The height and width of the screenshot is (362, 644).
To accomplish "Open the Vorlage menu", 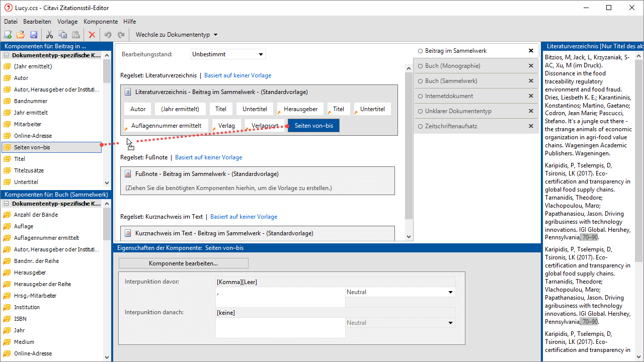I will tap(67, 22).
